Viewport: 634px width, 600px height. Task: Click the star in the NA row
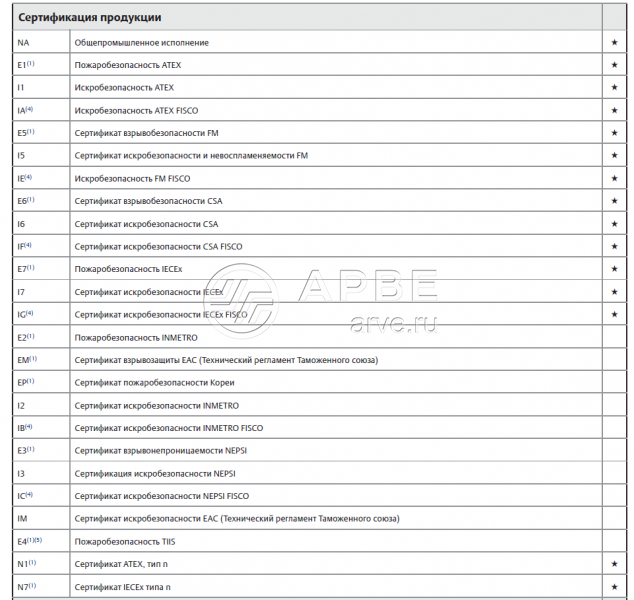click(614, 43)
